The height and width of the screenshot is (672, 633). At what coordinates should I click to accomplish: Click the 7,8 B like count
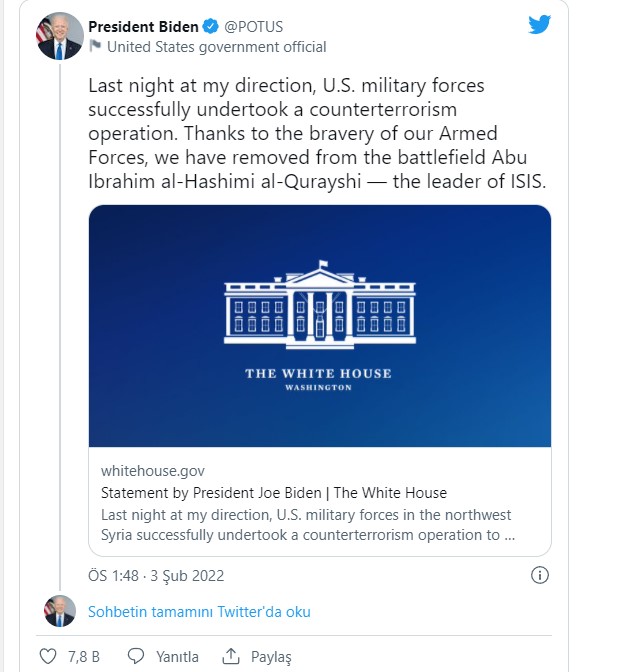tap(84, 657)
